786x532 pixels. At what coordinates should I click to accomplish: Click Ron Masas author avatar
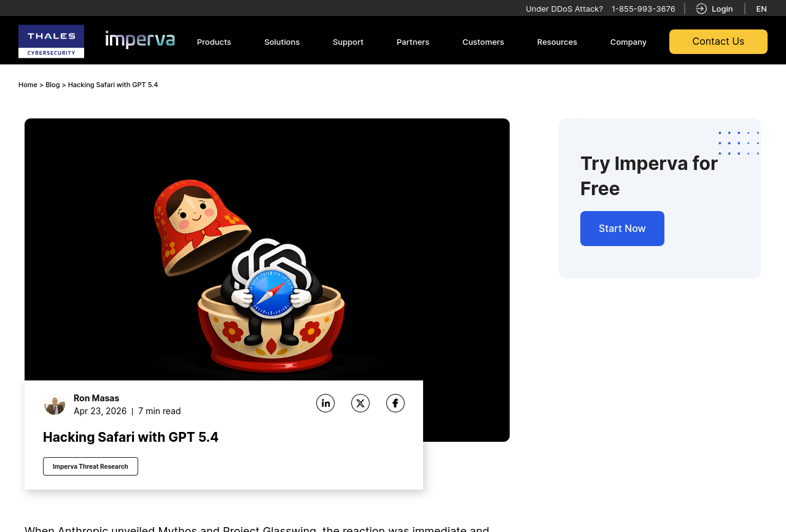55,405
